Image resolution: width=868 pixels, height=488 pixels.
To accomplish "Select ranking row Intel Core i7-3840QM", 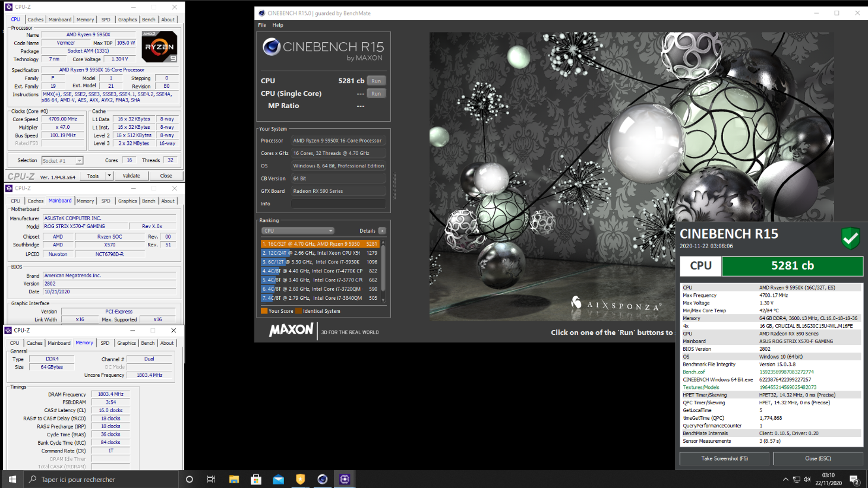I will 320,298.
